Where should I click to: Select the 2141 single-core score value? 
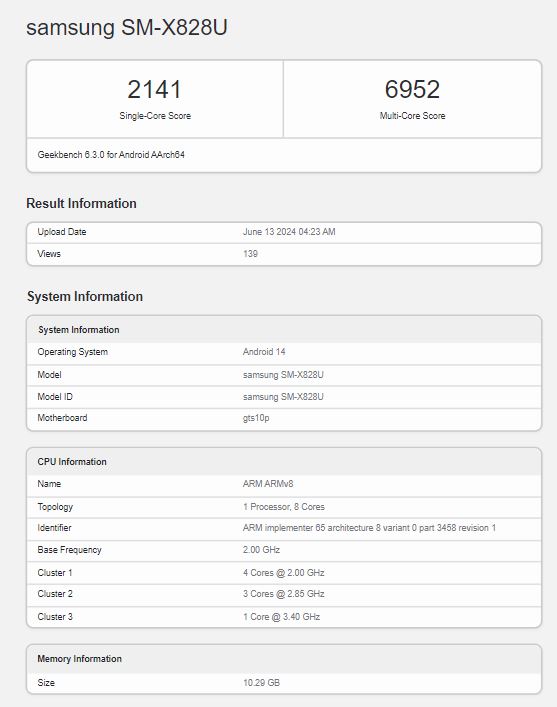(154, 89)
